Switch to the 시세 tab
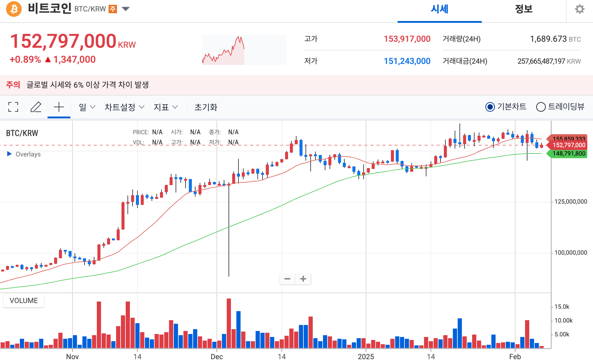This screenshot has width=593, height=364. click(439, 9)
